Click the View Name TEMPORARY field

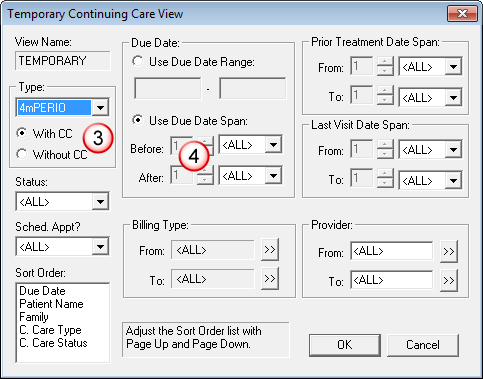click(x=62, y=61)
